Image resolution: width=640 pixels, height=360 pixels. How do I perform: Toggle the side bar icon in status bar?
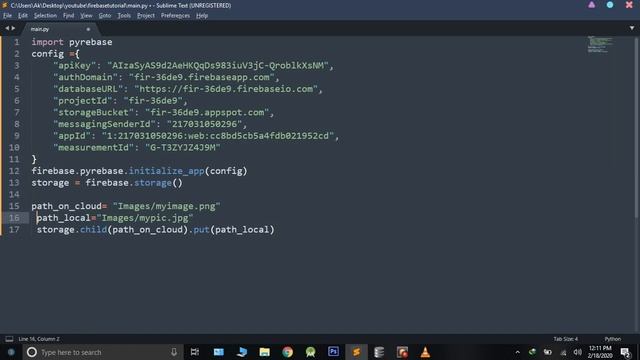[x=9, y=339]
